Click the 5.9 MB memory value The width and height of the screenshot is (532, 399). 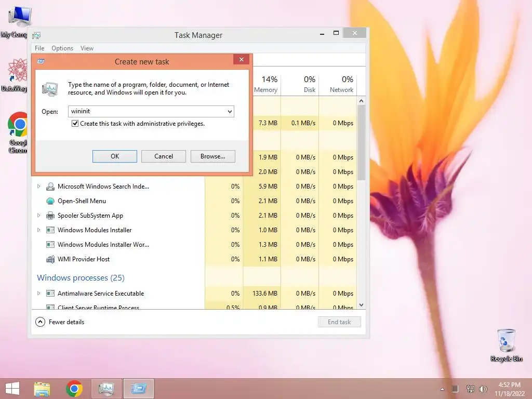point(268,187)
